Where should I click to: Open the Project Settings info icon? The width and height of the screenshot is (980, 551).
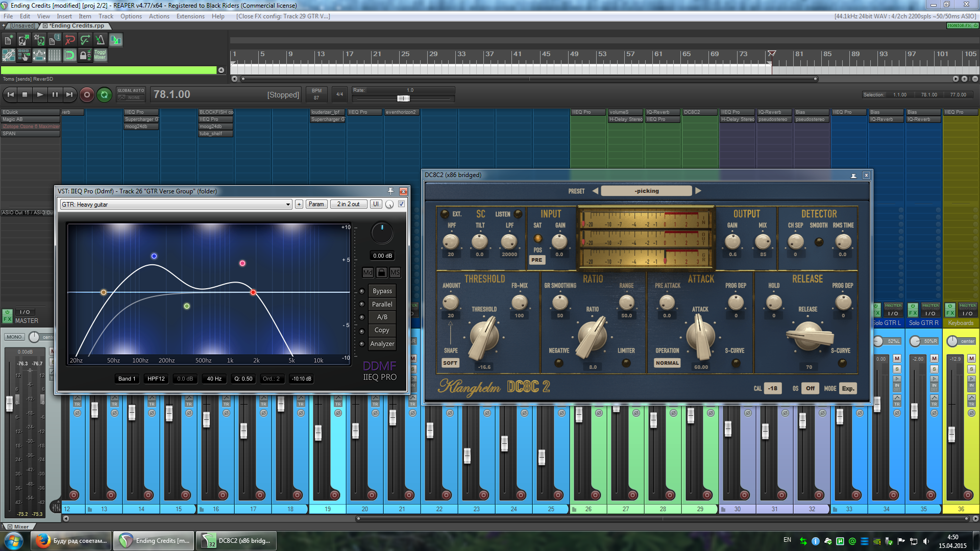[x=55, y=40]
